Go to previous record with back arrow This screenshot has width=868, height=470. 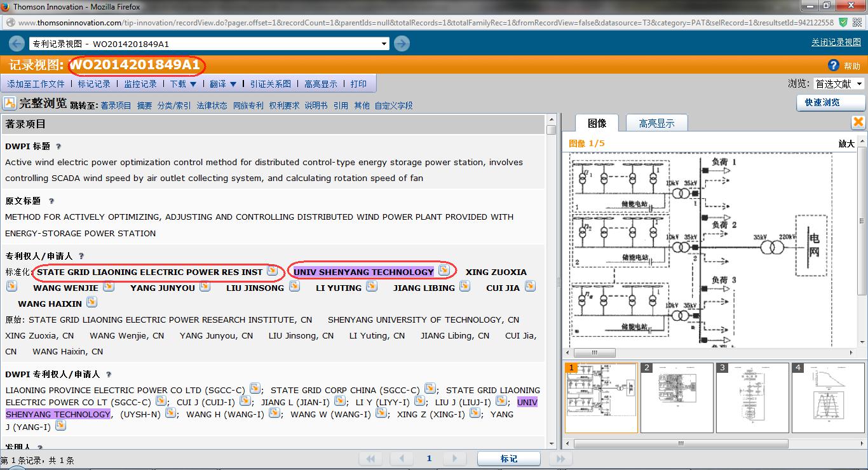[x=17, y=44]
